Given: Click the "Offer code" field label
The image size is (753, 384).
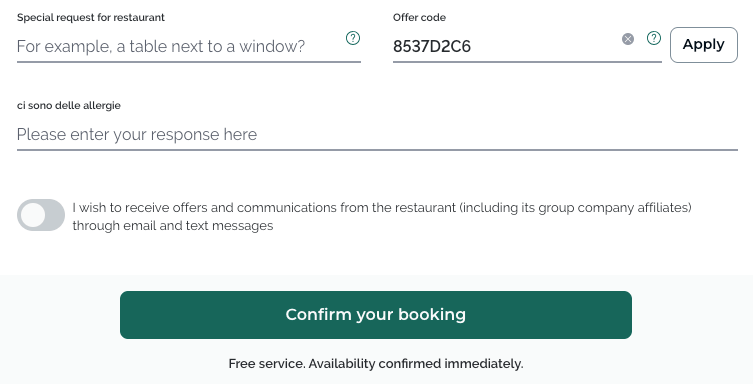Looking at the screenshot, I should tap(419, 18).
